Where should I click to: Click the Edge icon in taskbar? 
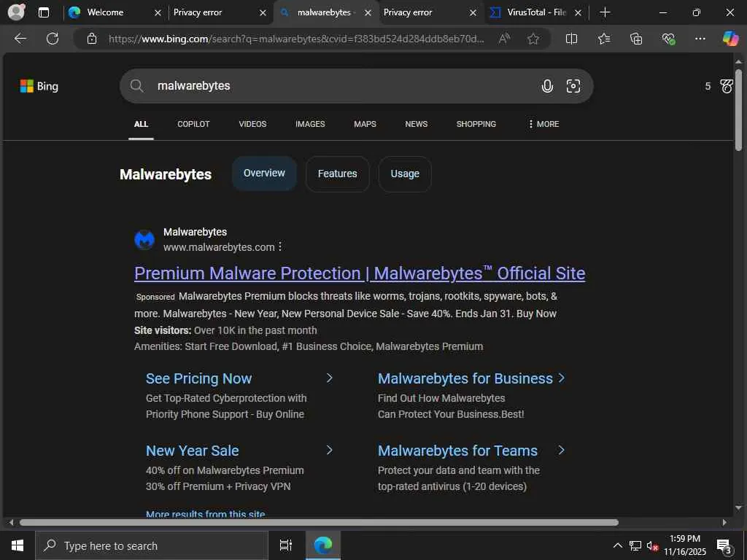[x=323, y=545]
